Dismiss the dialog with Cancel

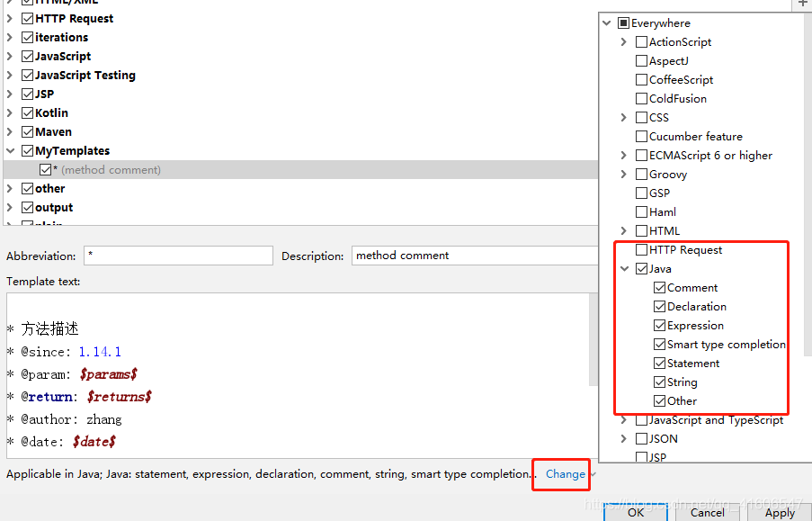pyautogui.click(x=707, y=512)
